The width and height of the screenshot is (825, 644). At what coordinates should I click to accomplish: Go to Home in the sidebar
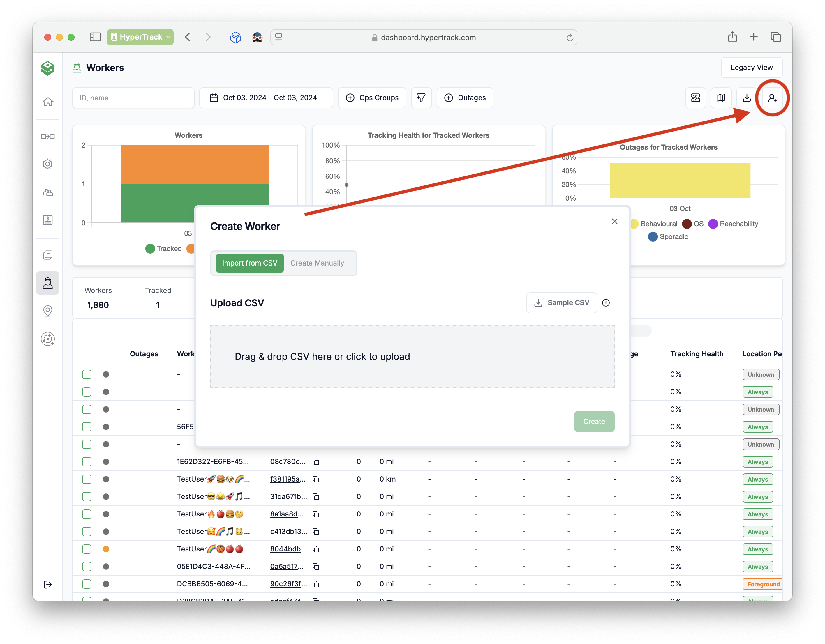click(x=47, y=102)
